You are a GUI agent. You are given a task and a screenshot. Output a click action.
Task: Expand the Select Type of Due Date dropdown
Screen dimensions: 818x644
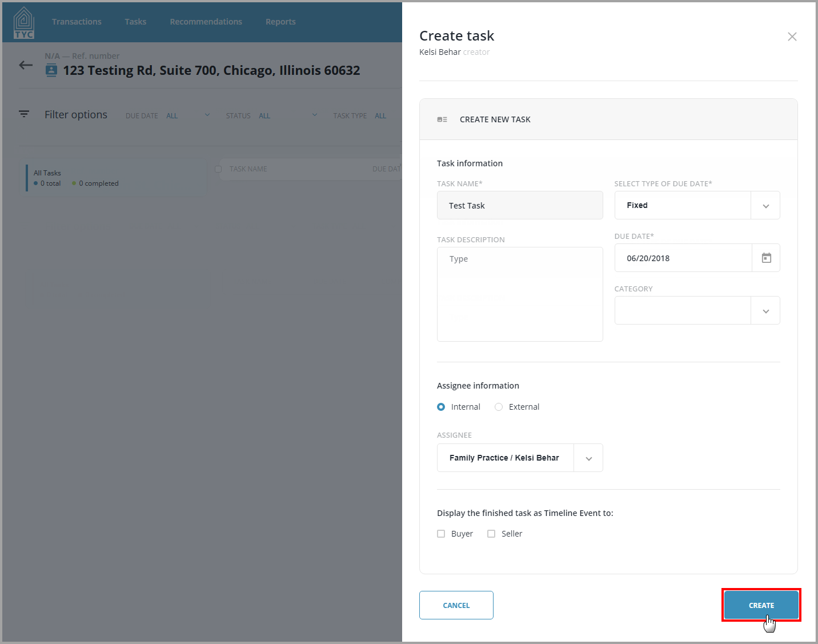tap(765, 206)
